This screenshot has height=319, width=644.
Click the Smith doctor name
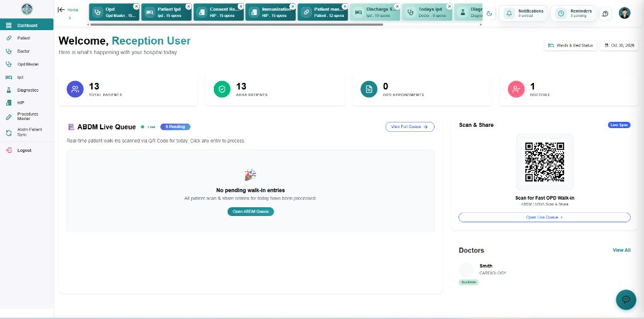click(x=486, y=266)
